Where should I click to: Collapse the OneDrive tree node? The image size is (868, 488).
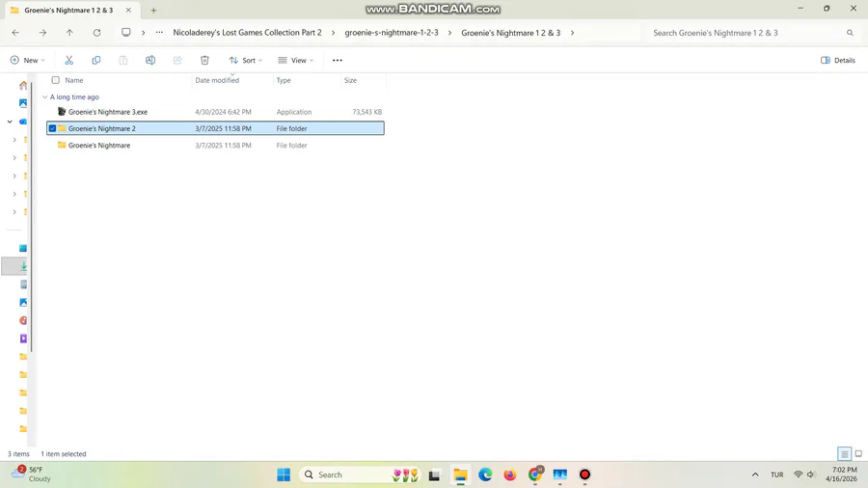[x=10, y=122]
